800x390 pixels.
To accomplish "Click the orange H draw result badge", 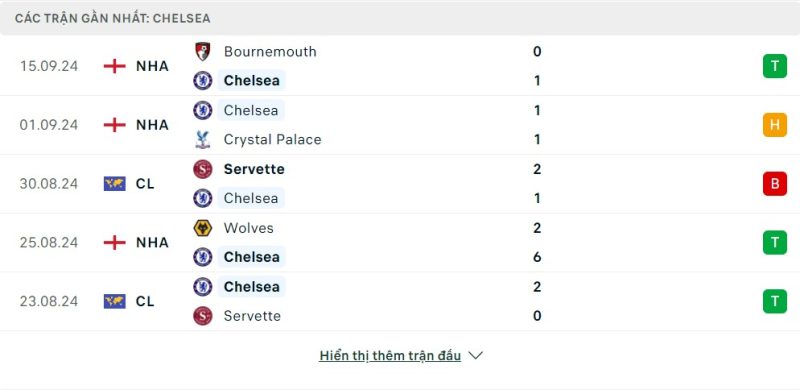I will [774, 125].
